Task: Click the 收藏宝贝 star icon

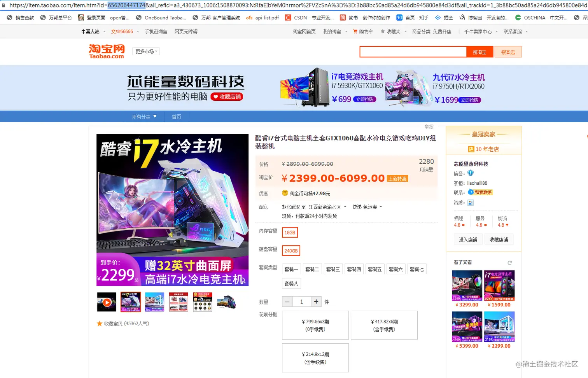Action: pyautogui.click(x=100, y=324)
